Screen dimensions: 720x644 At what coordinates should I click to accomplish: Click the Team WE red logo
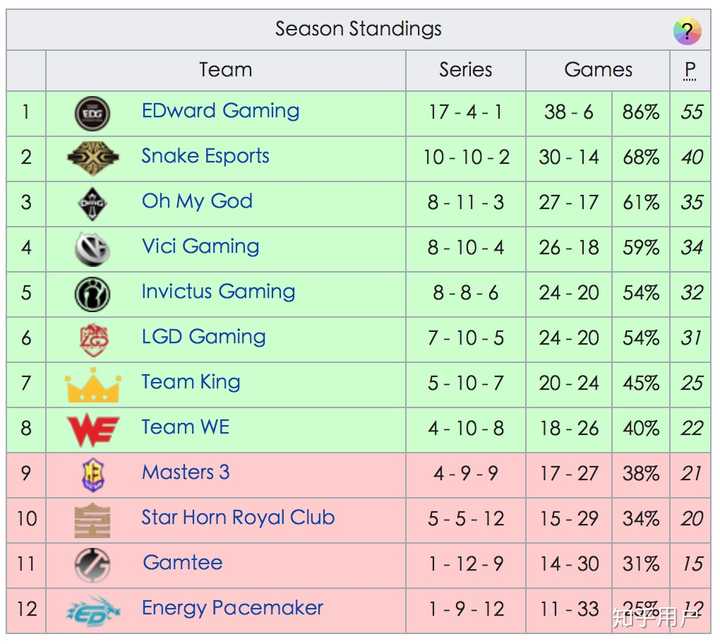(92, 430)
